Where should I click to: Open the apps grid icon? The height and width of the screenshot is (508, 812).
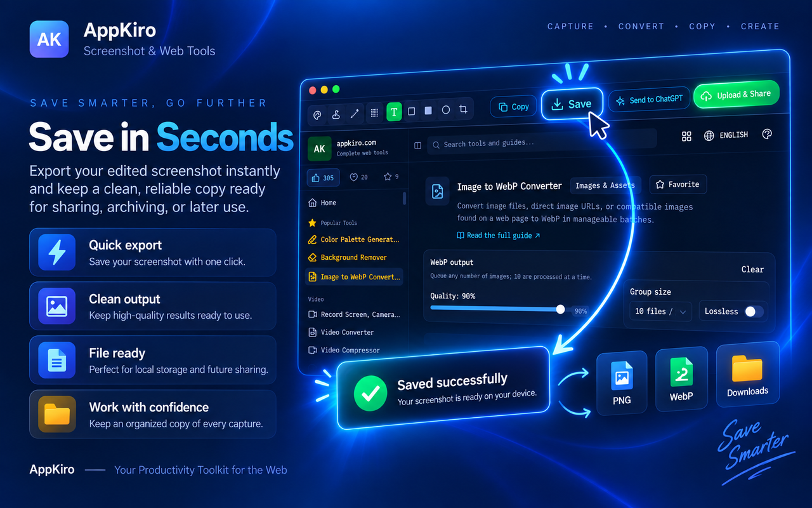tap(686, 137)
